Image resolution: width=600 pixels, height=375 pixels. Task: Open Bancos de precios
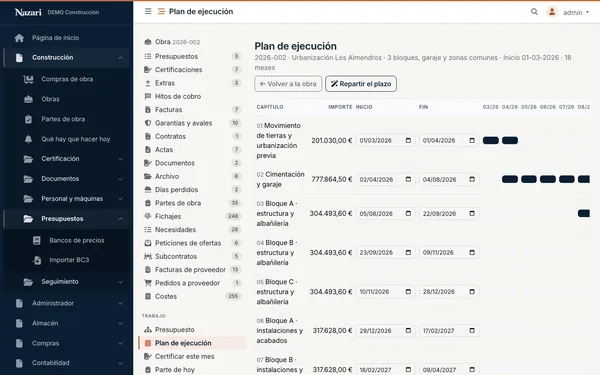77,240
